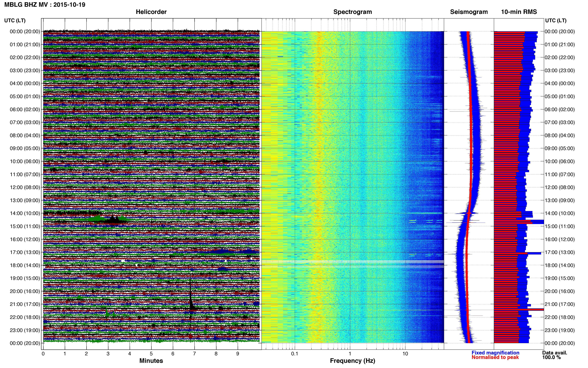
Task: Click left time label '21:00 (17:00)'
Action: click(25, 304)
